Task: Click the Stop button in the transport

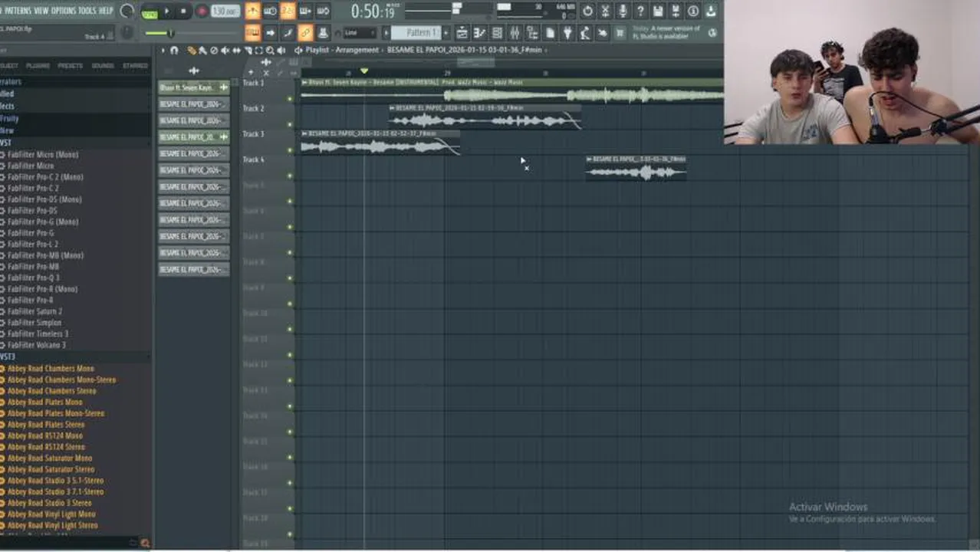Action: (x=184, y=11)
